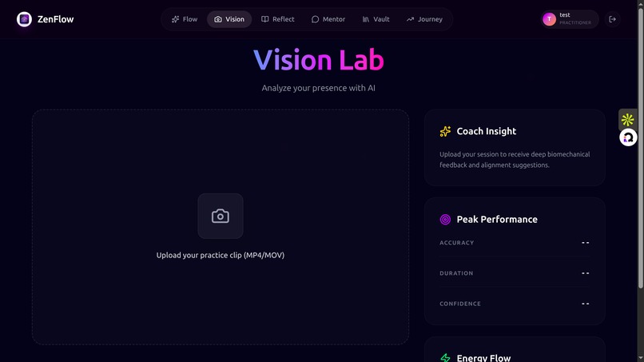Click the Analyze your presence with AI subtitle
Viewport: 644px width, 362px height.
[x=318, y=88]
